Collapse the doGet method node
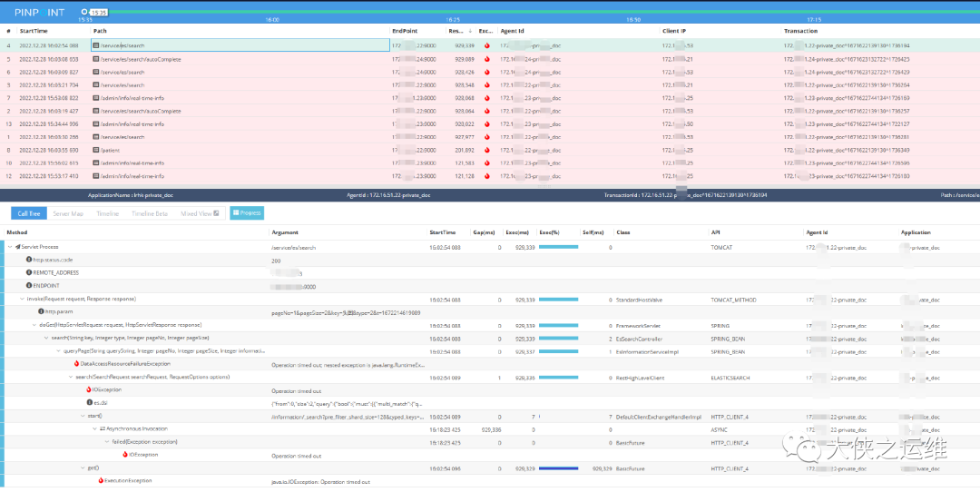This screenshot has height=492, width=980. click(x=34, y=324)
